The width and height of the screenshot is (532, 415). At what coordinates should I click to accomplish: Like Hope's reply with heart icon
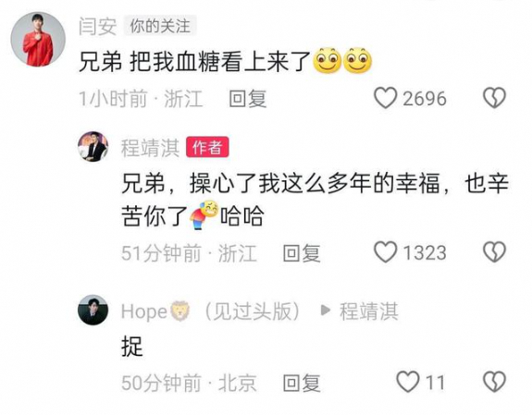(x=408, y=382)
